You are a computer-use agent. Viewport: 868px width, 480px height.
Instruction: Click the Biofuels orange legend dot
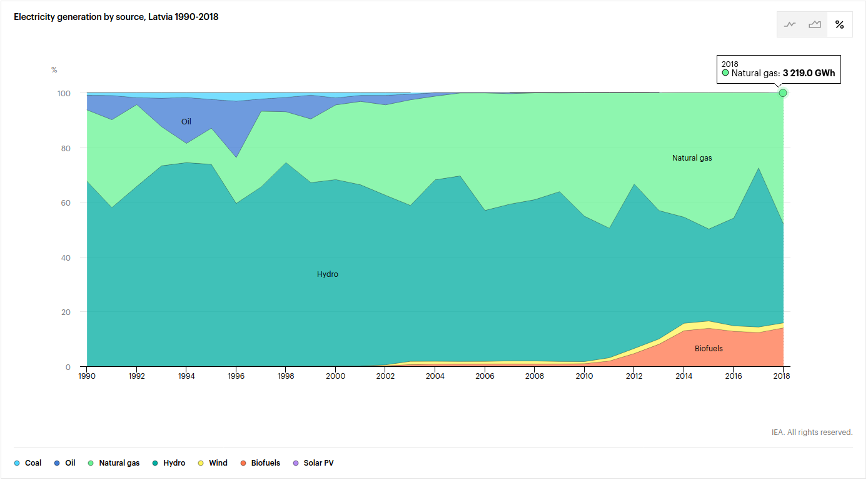pos(243,463)
